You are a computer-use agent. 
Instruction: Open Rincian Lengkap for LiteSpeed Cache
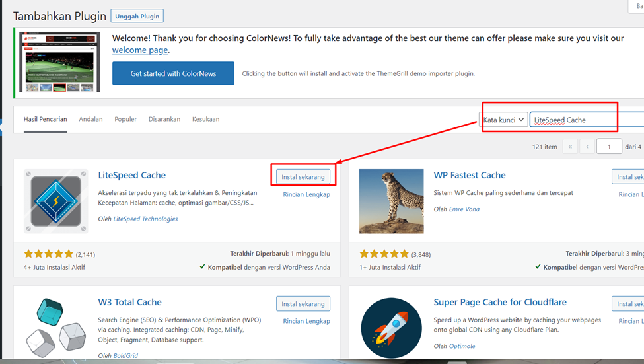click(x=306, y=194)
